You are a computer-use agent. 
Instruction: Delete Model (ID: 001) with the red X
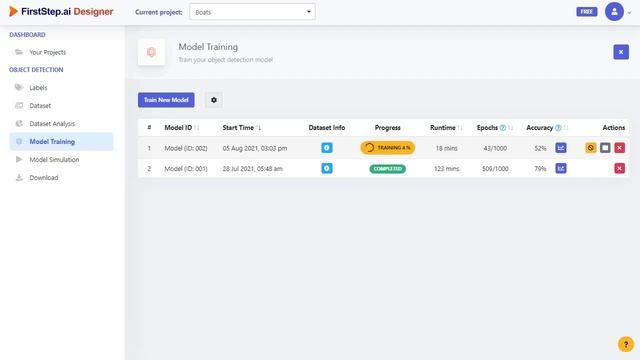coord(619,168)
